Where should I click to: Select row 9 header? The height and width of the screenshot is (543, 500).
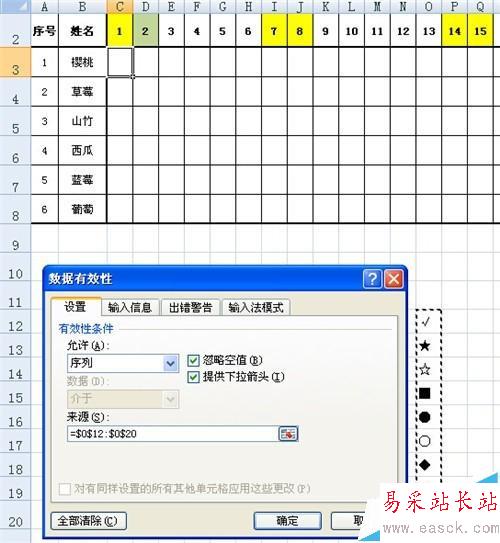[x=15, y=239]
